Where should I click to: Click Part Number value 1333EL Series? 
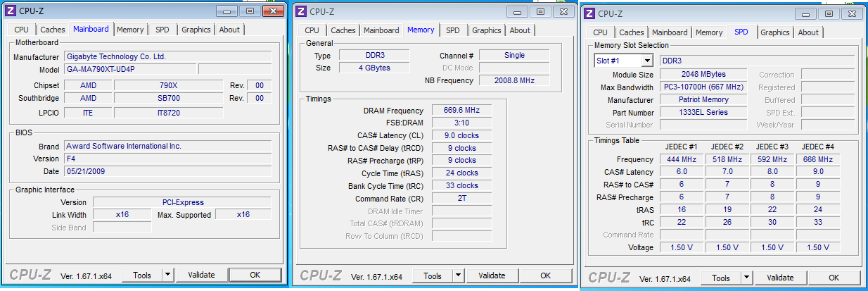point(703,112)
